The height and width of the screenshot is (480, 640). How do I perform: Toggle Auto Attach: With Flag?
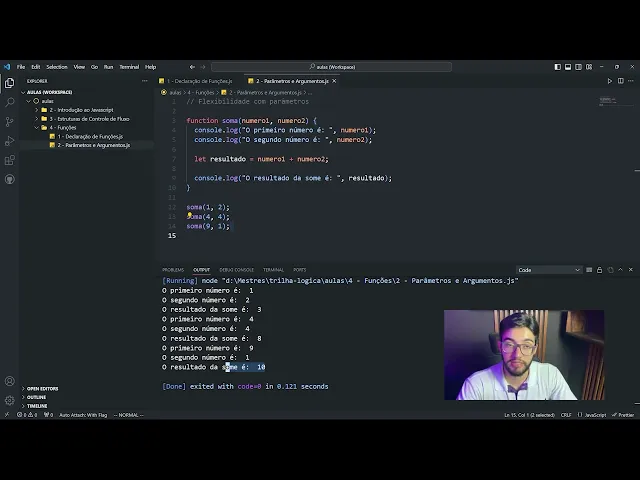pyautogui.click(x=83, y=415)
